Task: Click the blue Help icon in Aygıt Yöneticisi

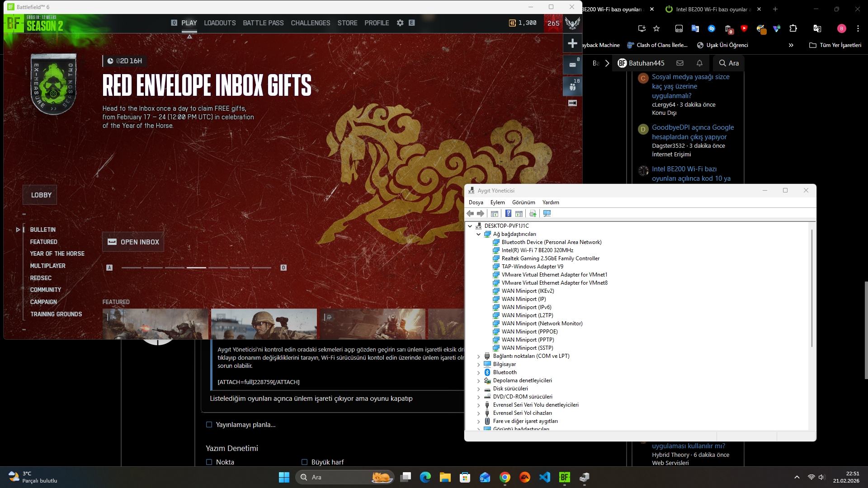Action: (x=508, y=214)
